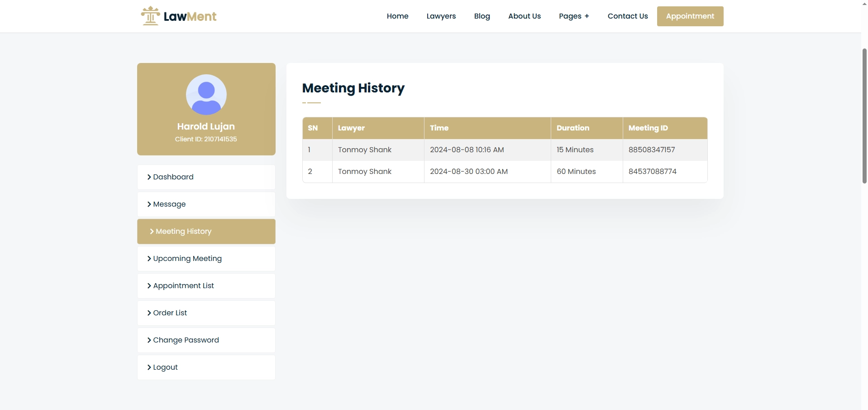Image resolution: width=868 pixels, height=410 pixels.
Task: Open Contact Us page
Action: [x=627, y=16]
